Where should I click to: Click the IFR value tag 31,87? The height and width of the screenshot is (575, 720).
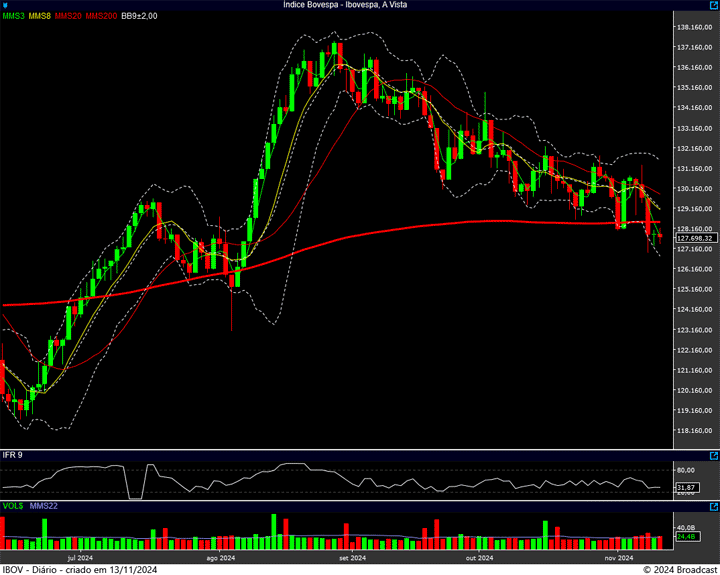[x=686, y=487]
